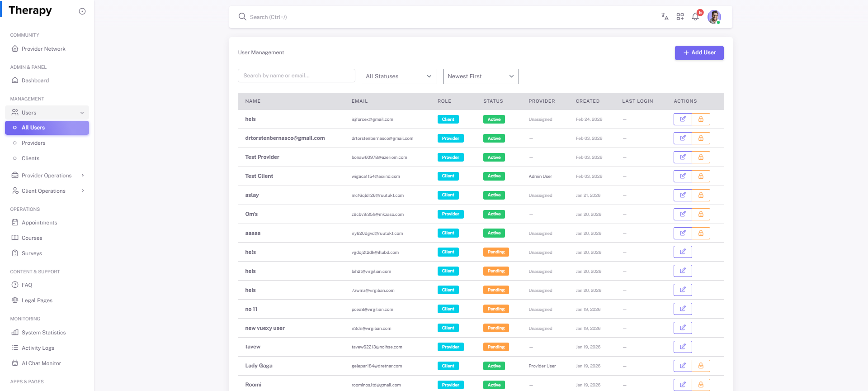The image size is (868, 391).
Task: Click the bonaw60978@azeriom.com email
Action: click(x=379, y=157)
